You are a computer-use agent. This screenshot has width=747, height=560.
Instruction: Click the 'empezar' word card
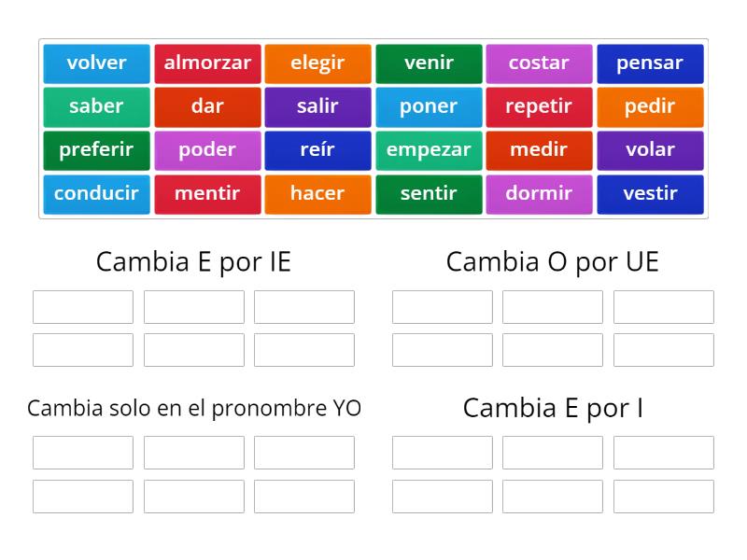tap(429, 150)
